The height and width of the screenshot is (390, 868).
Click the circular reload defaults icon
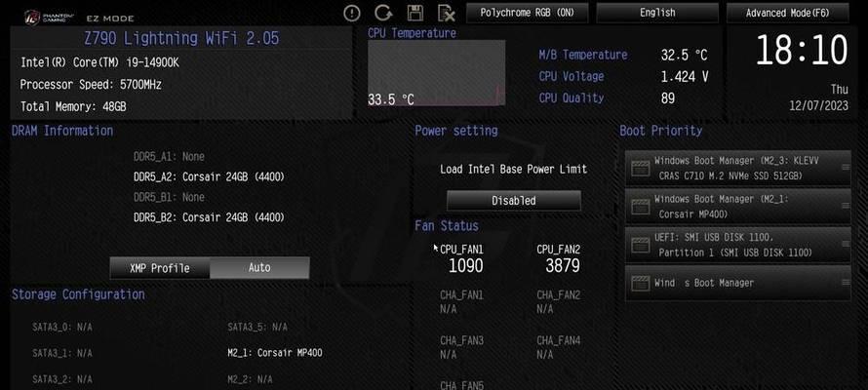pyautogui.click(x=382, y=13)
